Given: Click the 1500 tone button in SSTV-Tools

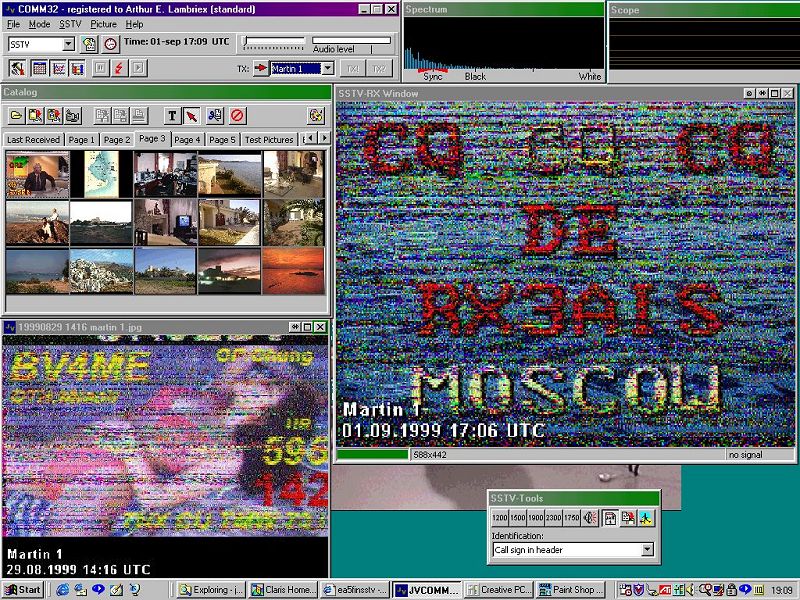Looking at the screenshot, I should click(517, 517).
